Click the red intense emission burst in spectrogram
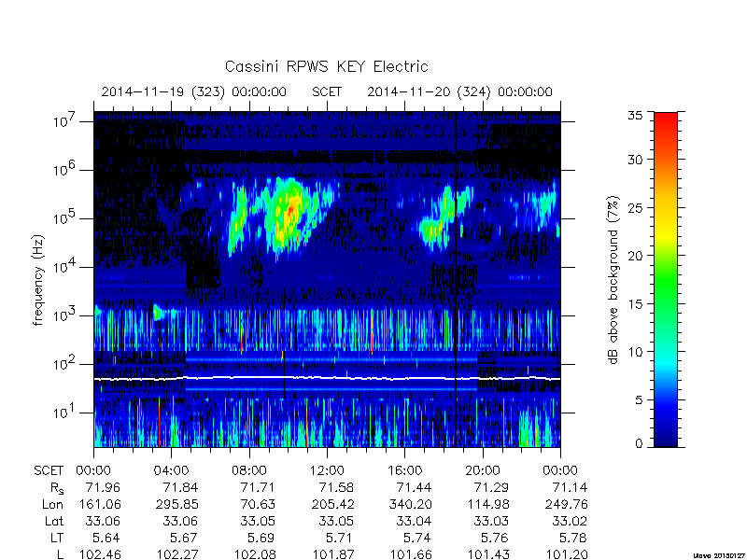 pyautogui.click(x=291, y=209)
